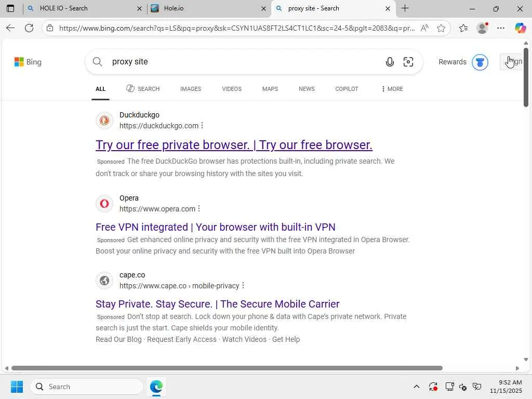Close the proxy site - Search tab
Viewport: 532px width, 399px height.
click(x=388, y=8)
